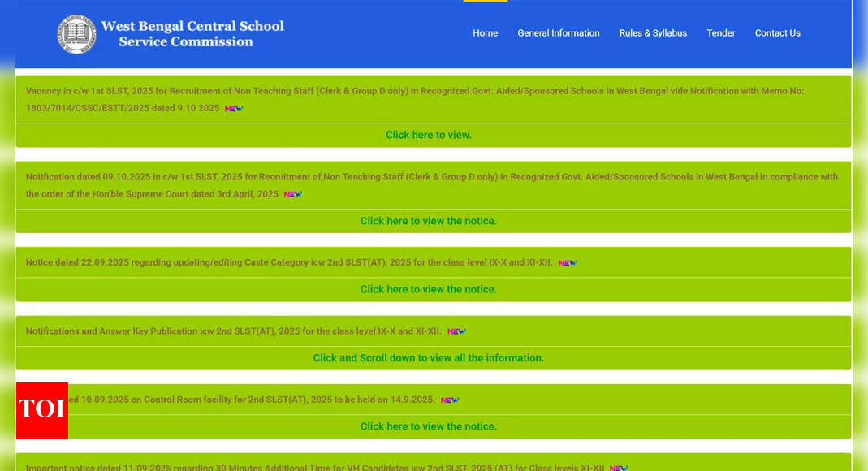Click the West Bengal Central School Service Commission title

point(192,34)
